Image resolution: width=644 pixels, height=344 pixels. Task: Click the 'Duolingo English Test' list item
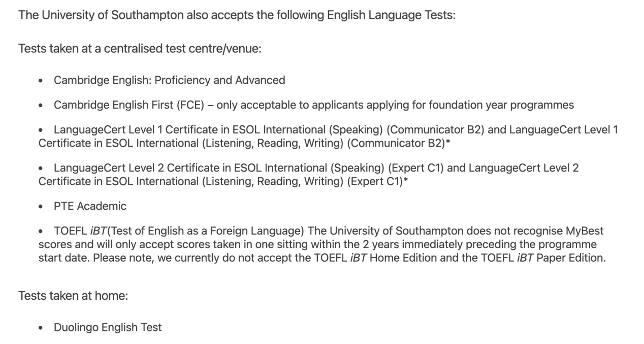[108, 327]
